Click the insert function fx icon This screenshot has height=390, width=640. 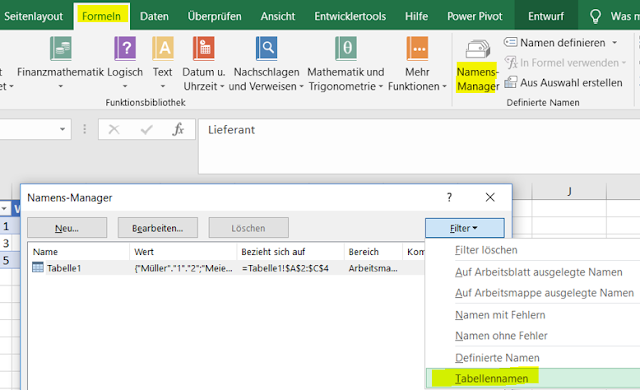178,129
